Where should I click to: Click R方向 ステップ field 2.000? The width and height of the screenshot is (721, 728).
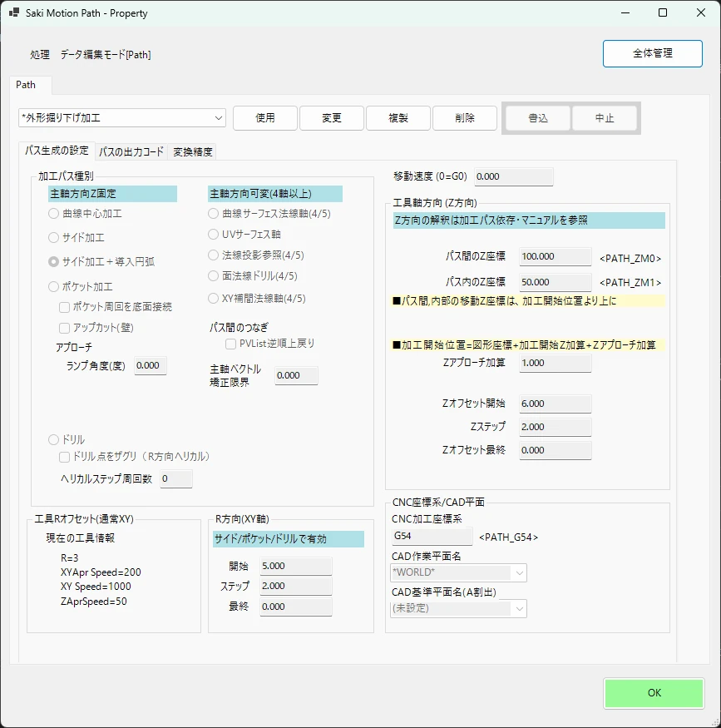(296, 587)
